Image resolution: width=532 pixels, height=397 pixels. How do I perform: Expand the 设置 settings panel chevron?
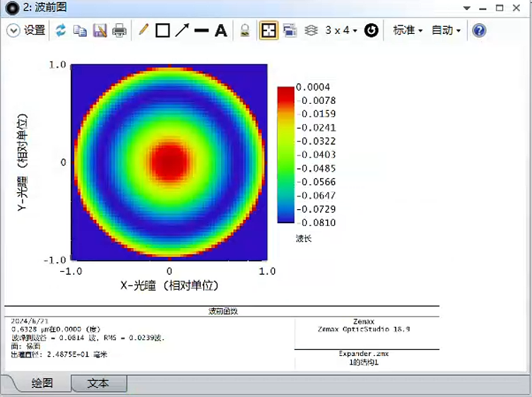(13, 30)
